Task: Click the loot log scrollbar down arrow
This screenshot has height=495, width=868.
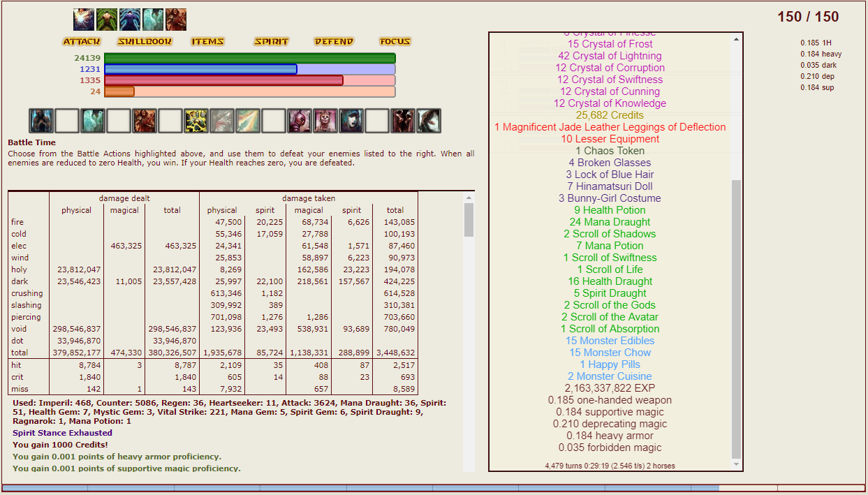Action: (736, 464)
